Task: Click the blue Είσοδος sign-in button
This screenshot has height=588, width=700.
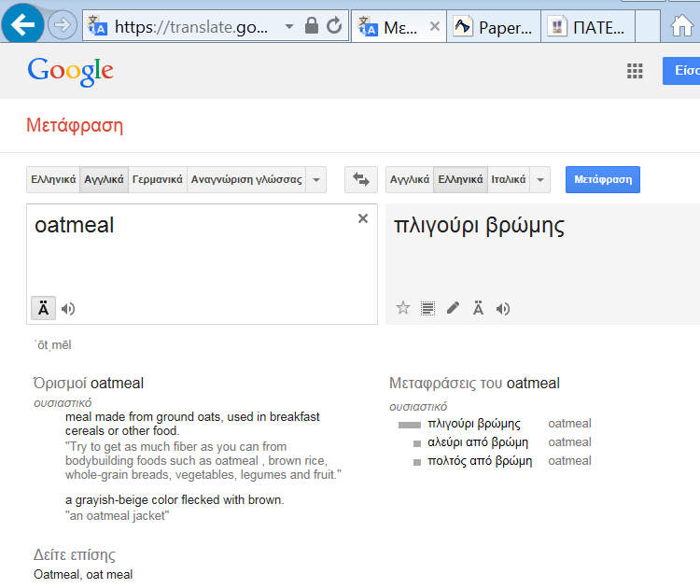Action: (x=681, y=71)
